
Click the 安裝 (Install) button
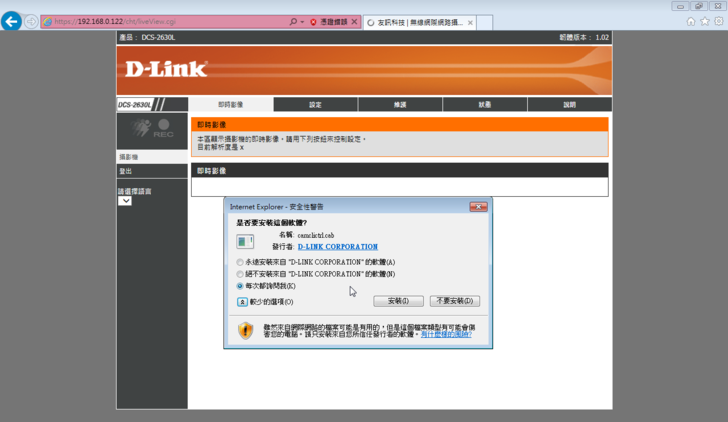click(x=398, y=301)
